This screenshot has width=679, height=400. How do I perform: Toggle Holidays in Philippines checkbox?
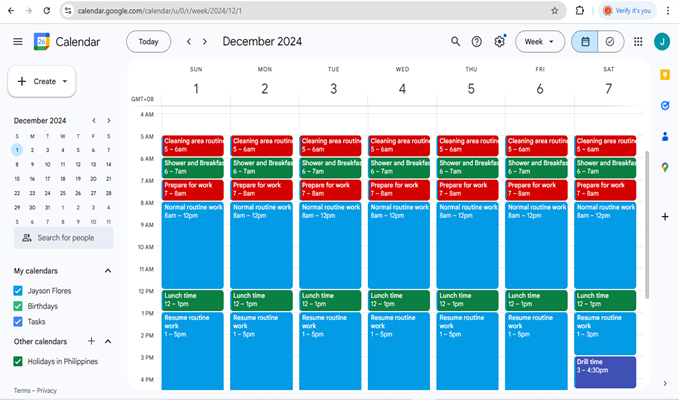[x=18, y=360]
